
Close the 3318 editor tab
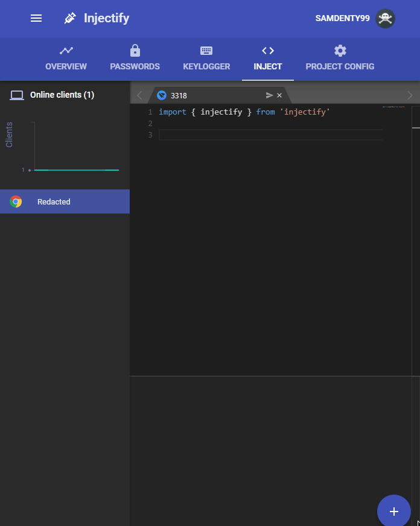click(x=279, y=95)
